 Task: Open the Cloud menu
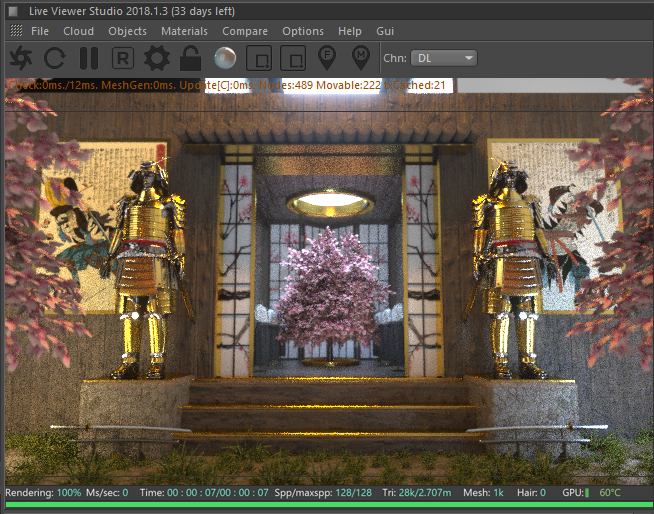coord(78,31)
